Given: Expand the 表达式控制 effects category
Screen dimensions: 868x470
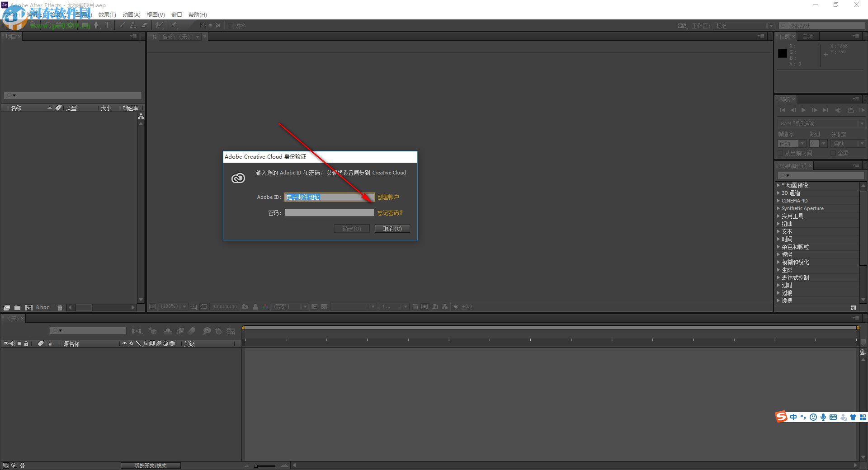Looking at the screenshot, I should click(x=778, y=277).
